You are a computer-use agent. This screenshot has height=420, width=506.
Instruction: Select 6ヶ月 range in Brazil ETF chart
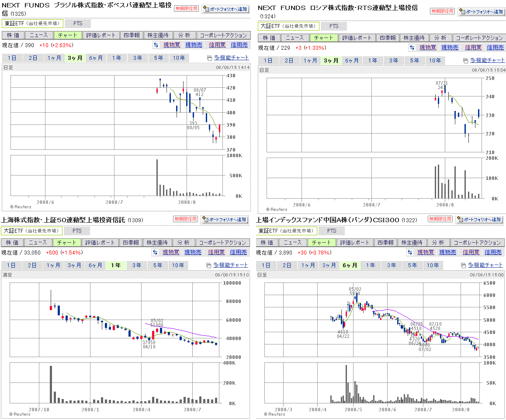point(96,58)
